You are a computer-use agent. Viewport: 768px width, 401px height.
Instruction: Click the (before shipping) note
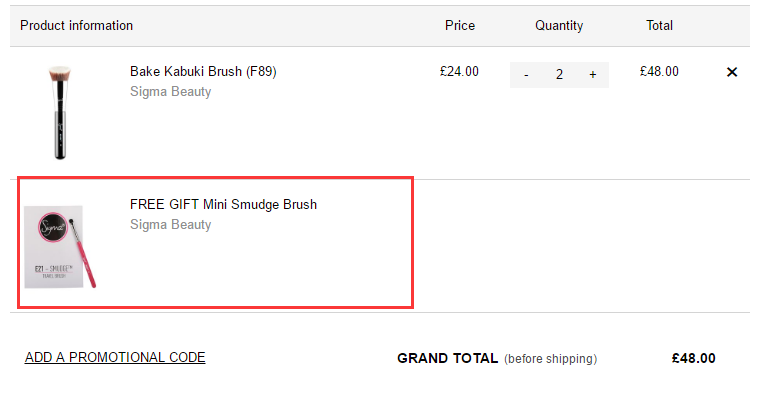click(x=551, y=359)
